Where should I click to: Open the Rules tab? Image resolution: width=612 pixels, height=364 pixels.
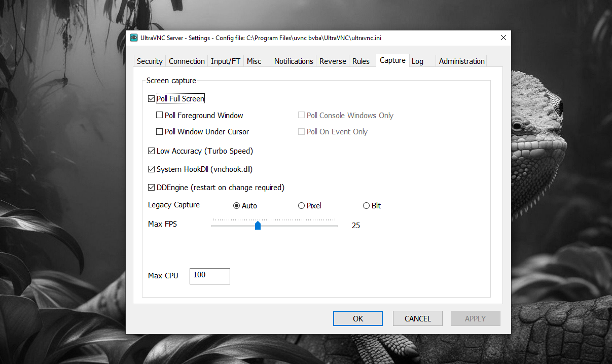pyautogui.click(x=361, y=61)
